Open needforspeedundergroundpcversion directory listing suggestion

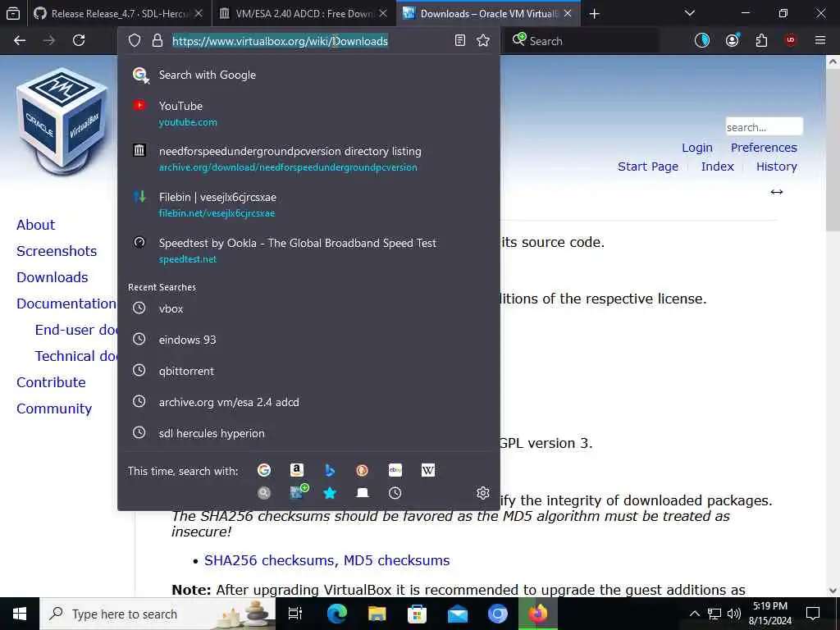pos(308,159)
